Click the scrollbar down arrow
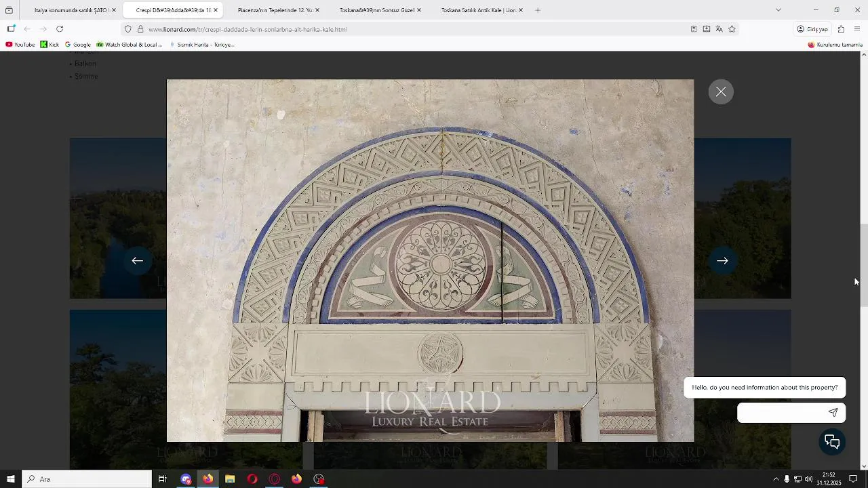The image size is (868, 488). click(863, 466)
